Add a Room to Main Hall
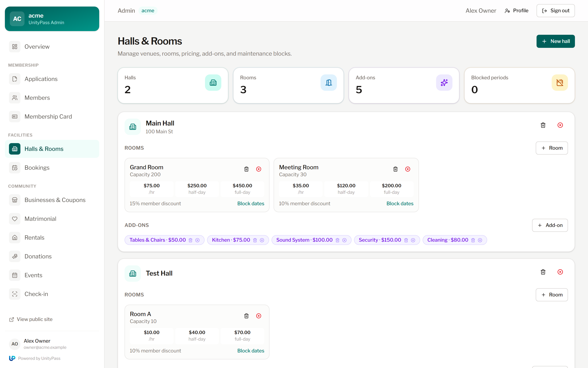Screen dimensions: 588x368 click(551, 148)
